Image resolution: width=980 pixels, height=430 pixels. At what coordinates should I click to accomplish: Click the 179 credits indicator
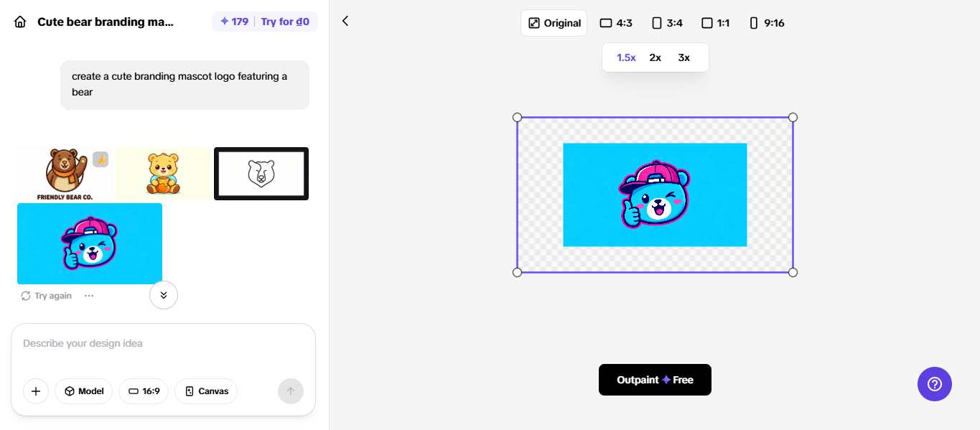click(x=234, y=22)
